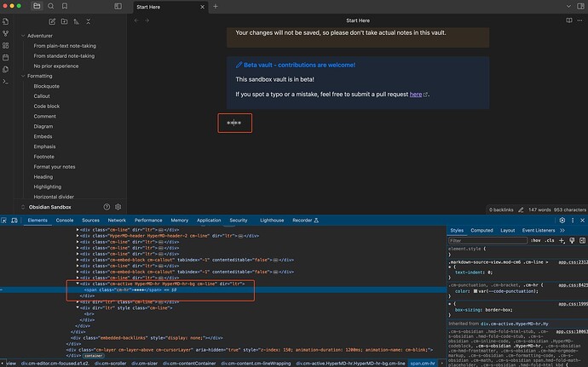Open note From standard note-taking
The image size is (588, 367).
(x=64, y=56)
